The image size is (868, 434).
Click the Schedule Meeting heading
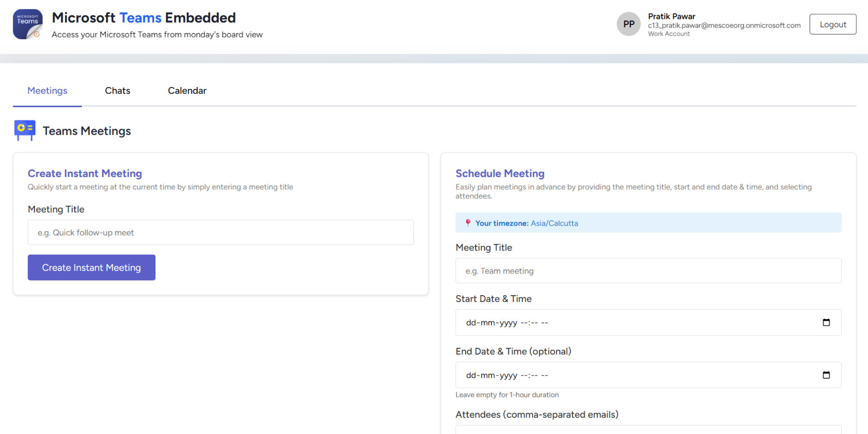click(500, 174)
